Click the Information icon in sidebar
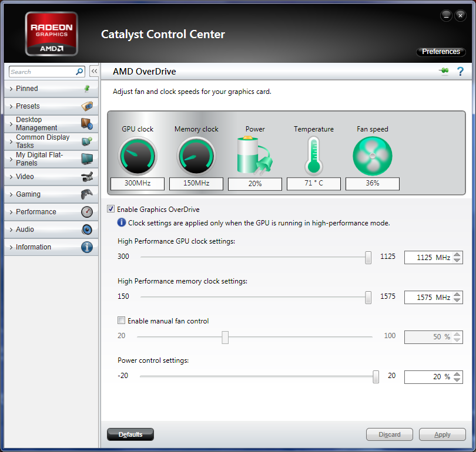Viewport: 476px width, 452px height. [87, 247]
